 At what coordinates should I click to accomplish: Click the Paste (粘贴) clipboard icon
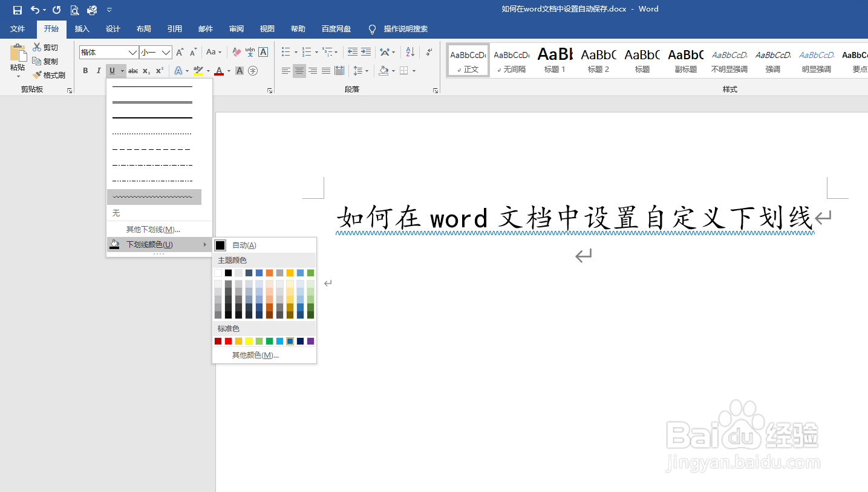click(18, 53)
